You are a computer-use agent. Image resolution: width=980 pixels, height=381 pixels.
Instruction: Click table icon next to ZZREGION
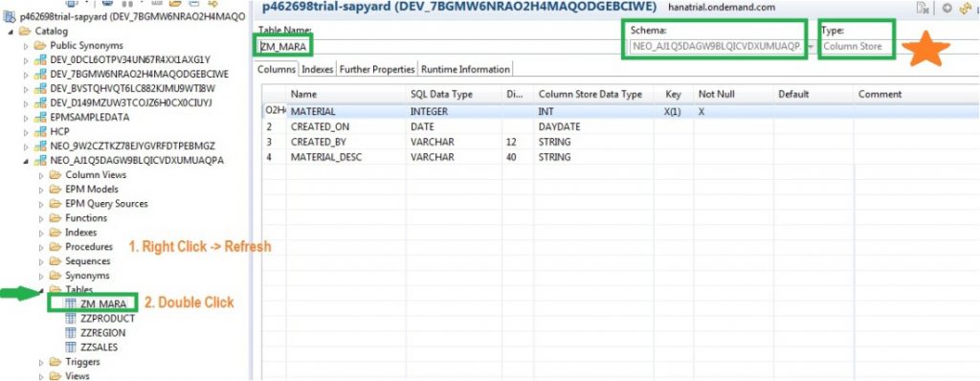pos(71,332)
